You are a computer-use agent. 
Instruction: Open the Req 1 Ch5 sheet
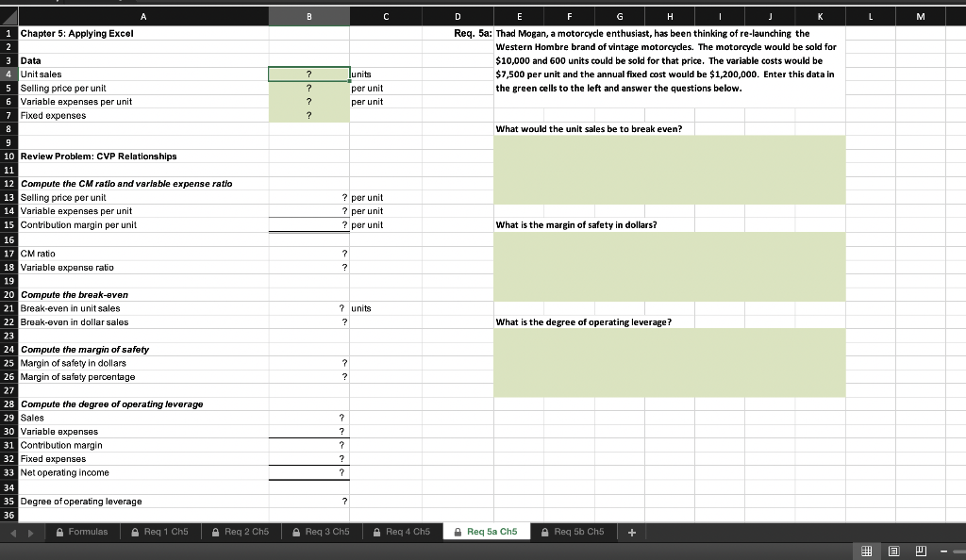pos(161,531)
